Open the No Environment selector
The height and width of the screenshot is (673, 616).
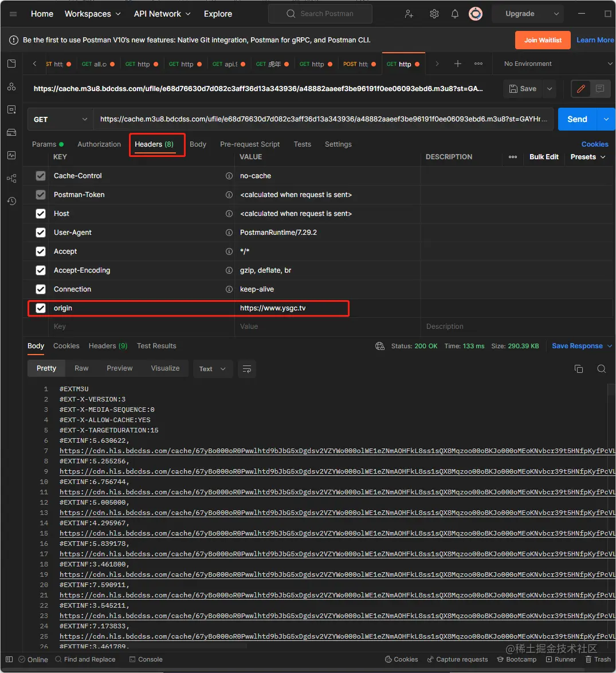click(558, 64)
